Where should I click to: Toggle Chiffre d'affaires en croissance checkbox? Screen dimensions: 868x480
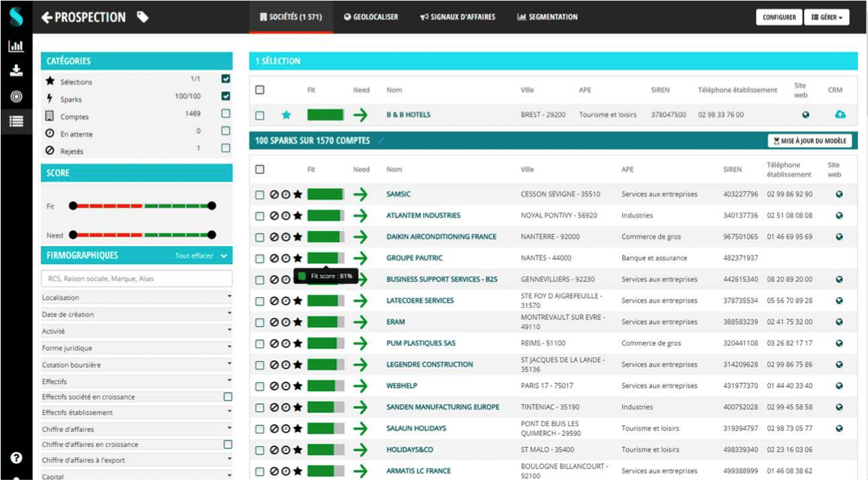click(x=228, y=444)
